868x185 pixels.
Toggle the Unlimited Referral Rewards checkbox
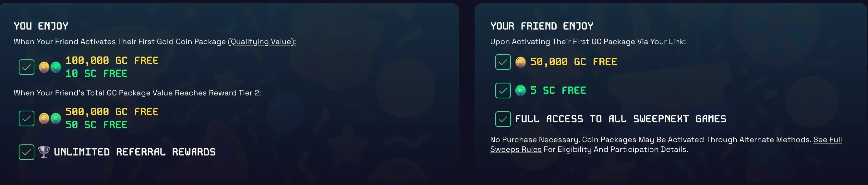27,152
